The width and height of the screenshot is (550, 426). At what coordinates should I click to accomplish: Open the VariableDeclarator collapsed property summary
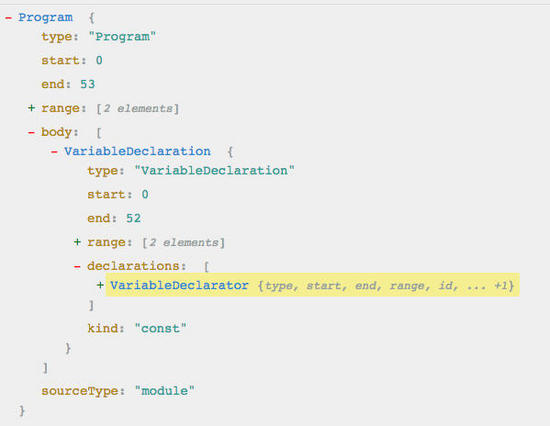click(x=386, y=286)
